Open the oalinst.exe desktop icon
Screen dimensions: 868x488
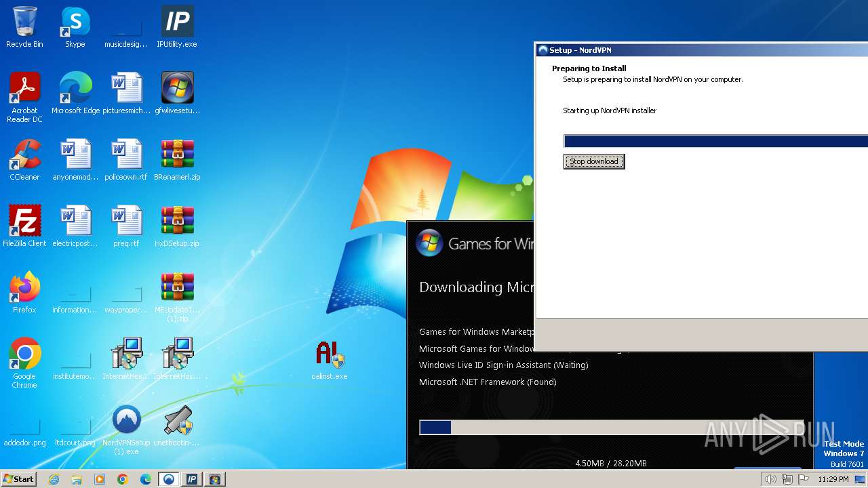click(330, 359)
